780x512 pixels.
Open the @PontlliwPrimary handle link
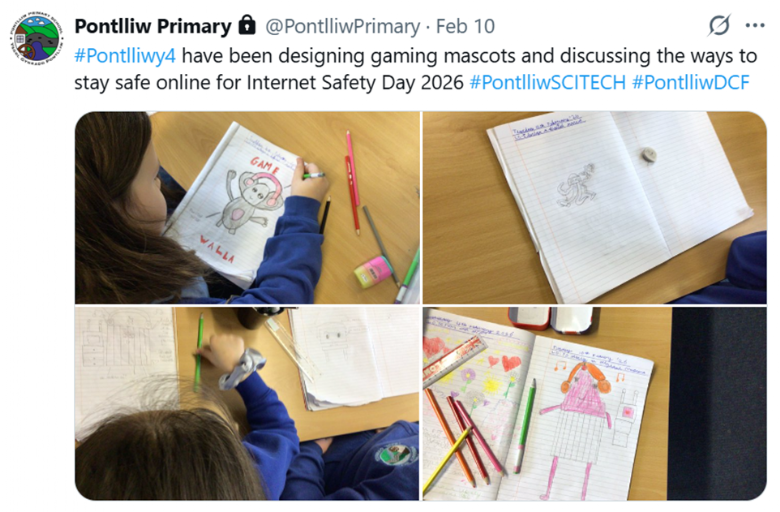coord(342,26)
